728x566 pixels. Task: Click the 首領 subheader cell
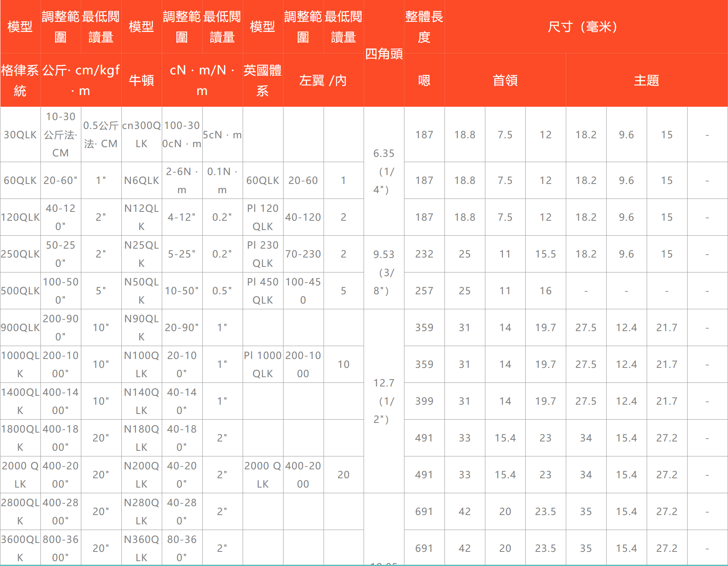pos(505,80)
